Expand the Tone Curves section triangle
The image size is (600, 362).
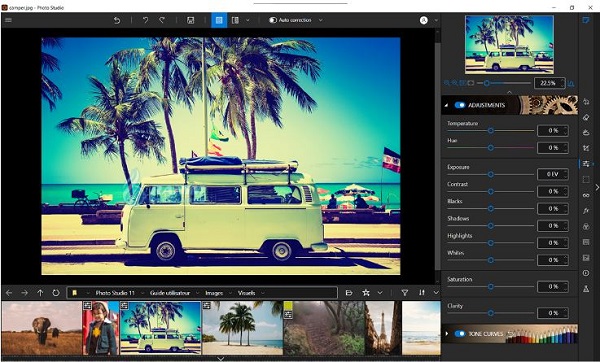447,334
